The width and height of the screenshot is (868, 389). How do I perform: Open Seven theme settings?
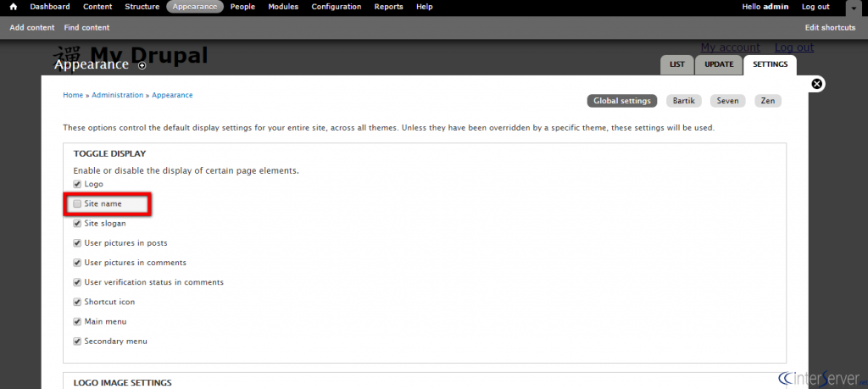727,101
